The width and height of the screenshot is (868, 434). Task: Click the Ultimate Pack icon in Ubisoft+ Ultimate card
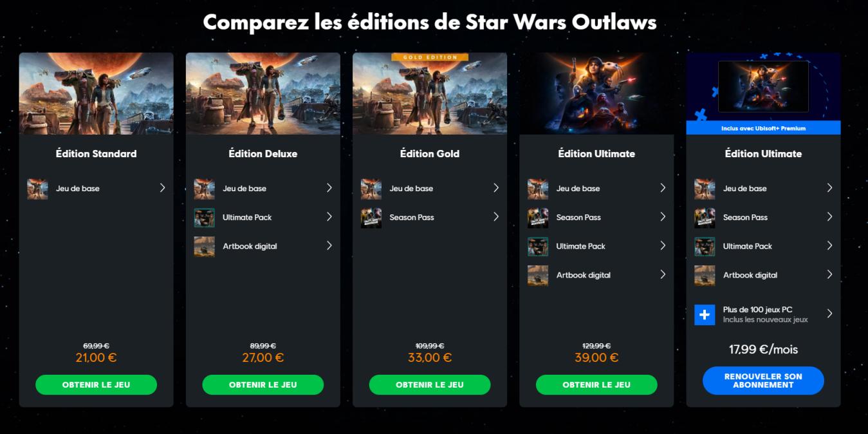[x=705, y=247]
